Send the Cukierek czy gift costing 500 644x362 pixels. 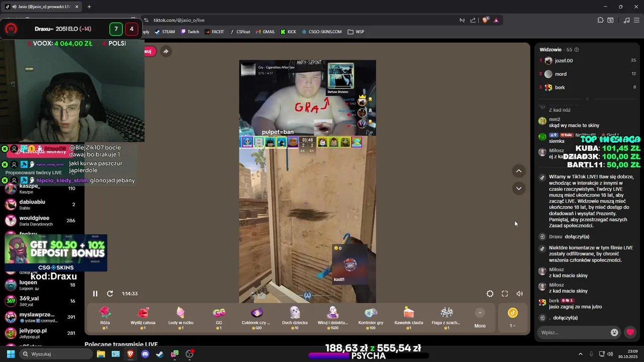coord(257,318)
